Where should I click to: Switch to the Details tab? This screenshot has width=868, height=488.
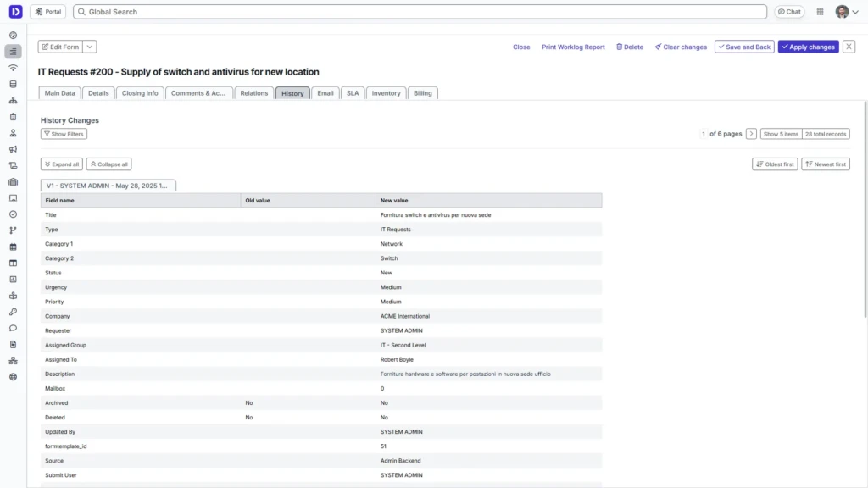click(98, 93)
